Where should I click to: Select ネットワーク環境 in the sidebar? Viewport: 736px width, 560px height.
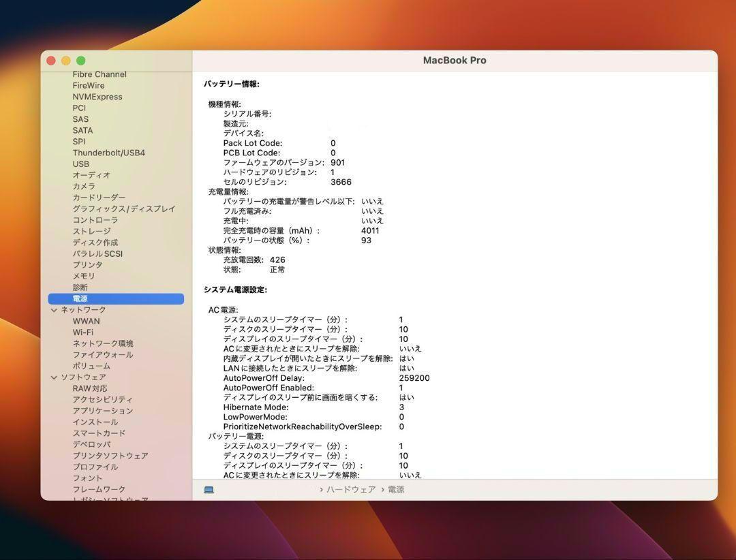click(x=103, y=343)
